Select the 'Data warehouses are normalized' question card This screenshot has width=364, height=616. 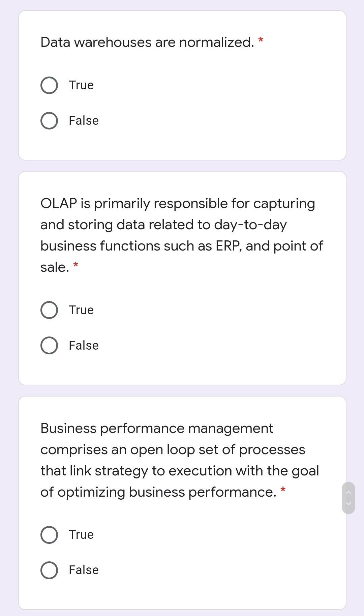(182, 85)
